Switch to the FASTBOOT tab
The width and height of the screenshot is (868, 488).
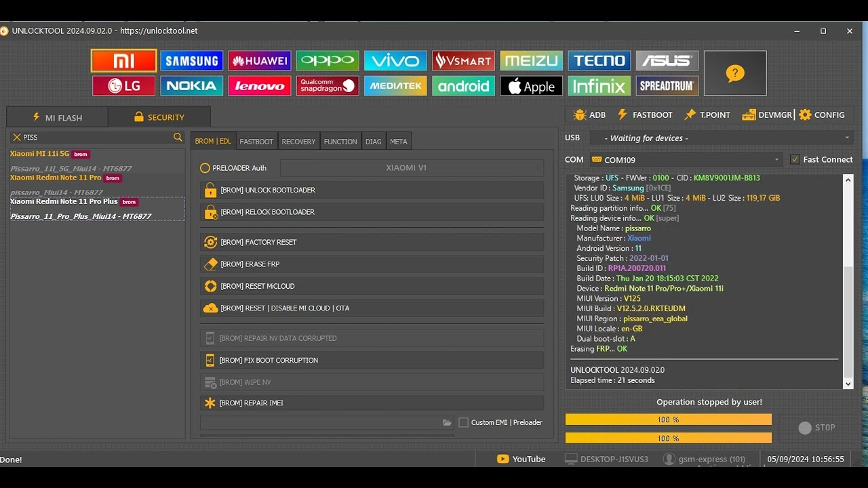point(256,142)
